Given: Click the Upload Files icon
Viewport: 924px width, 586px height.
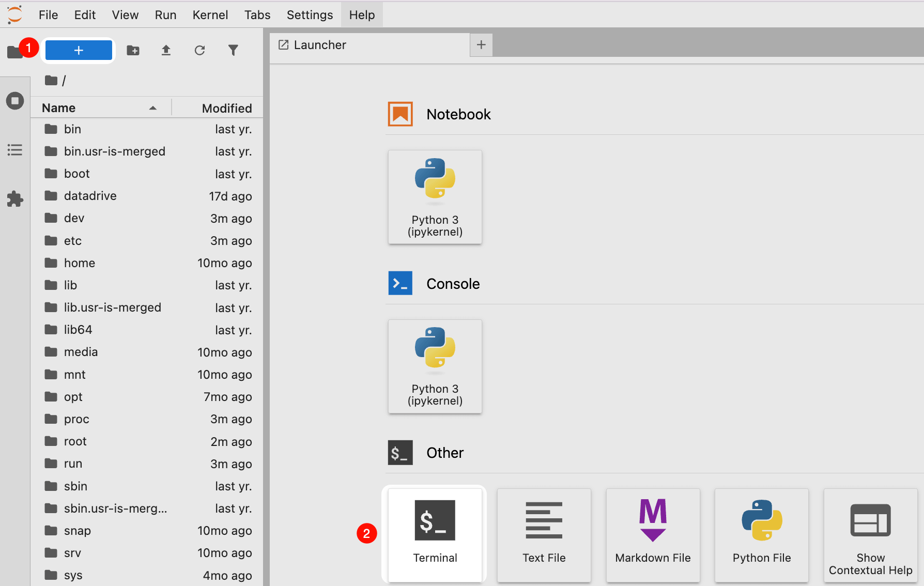Looking at the screenshot, I should pyautogui.click(x=166, y=50).
